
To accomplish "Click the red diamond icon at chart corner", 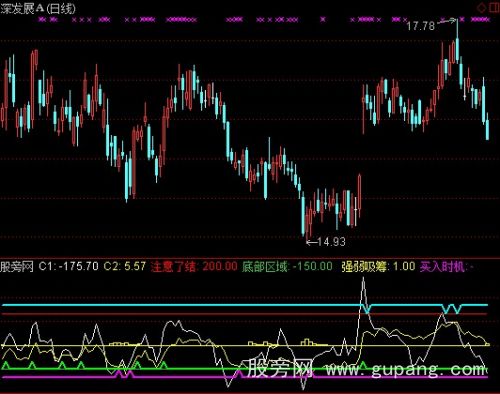I will [x=482, y=7].
